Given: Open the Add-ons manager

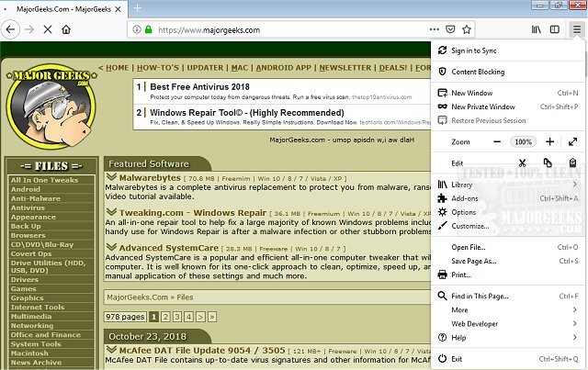Looking at the screenshot, I should pos(508,198).
